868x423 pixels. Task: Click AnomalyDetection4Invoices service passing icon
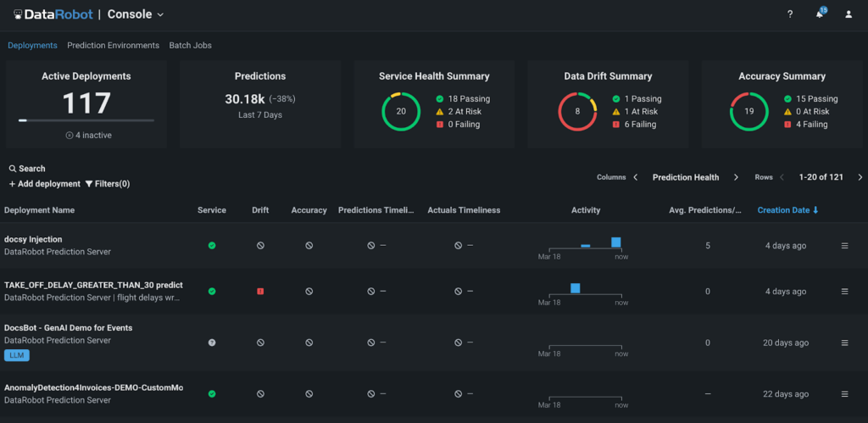pyautogui.click(x=212, y=394)
